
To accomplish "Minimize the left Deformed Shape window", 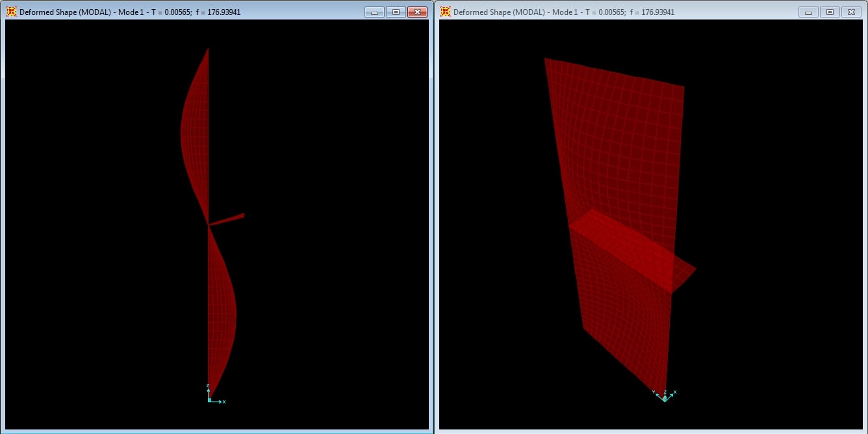I will coord(374,12).
